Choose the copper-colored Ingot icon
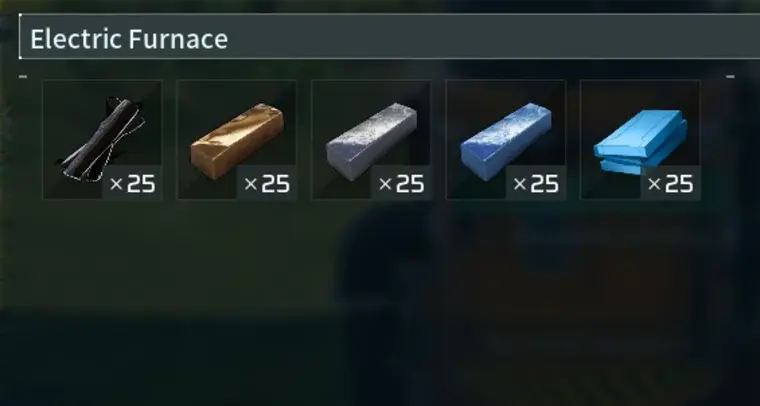 (237, 141)
